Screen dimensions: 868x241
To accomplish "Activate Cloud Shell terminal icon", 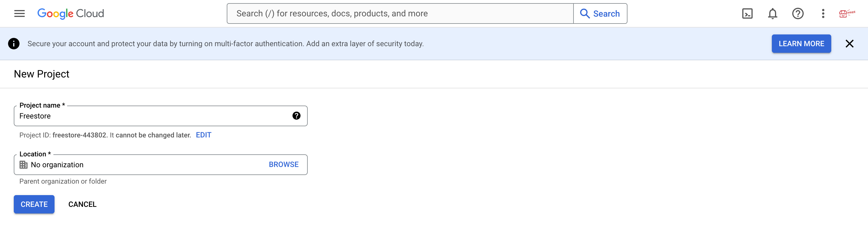I will [x=747, y=13].
